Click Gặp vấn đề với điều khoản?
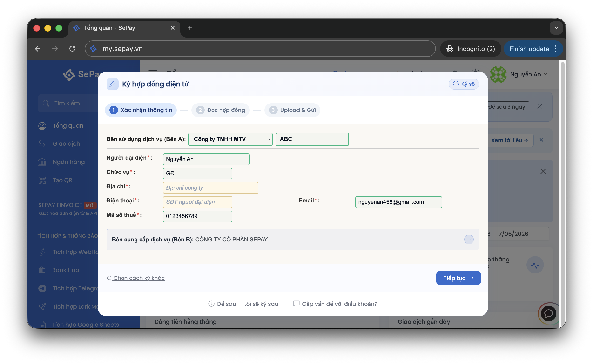Viewport: 593px width, 364px height. click(335, 304)
